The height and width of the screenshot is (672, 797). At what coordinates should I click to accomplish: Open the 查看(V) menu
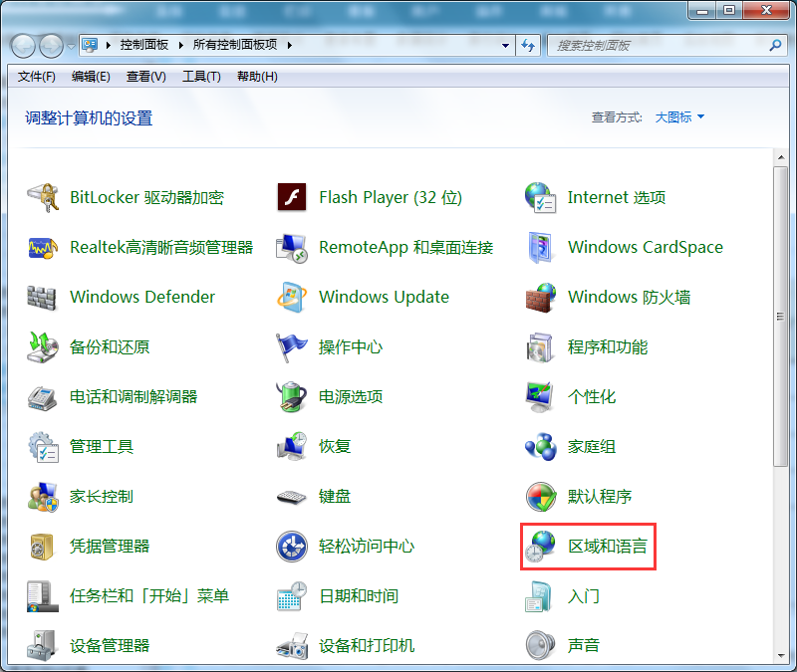coord(145,77)
